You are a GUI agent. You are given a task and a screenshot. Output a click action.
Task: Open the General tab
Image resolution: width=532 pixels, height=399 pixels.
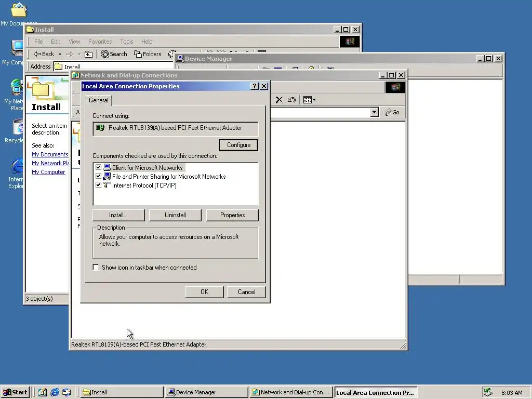coord(98,100)
